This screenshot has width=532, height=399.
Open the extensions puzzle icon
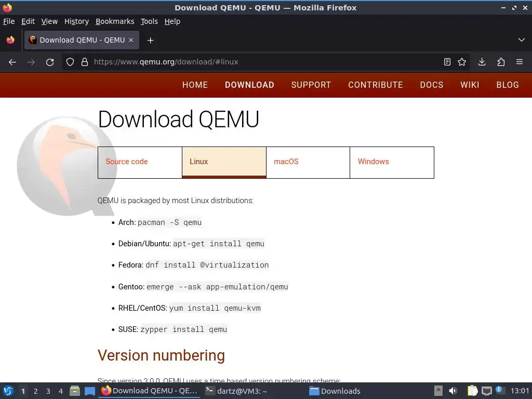(501, 62)
